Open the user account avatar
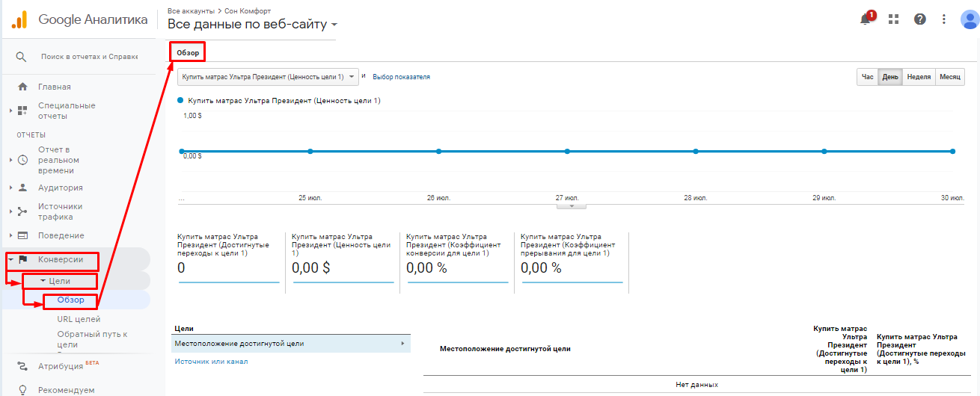The height and width of the screenshot is (396, 980). pyautogui.click(x=969, y=19)
